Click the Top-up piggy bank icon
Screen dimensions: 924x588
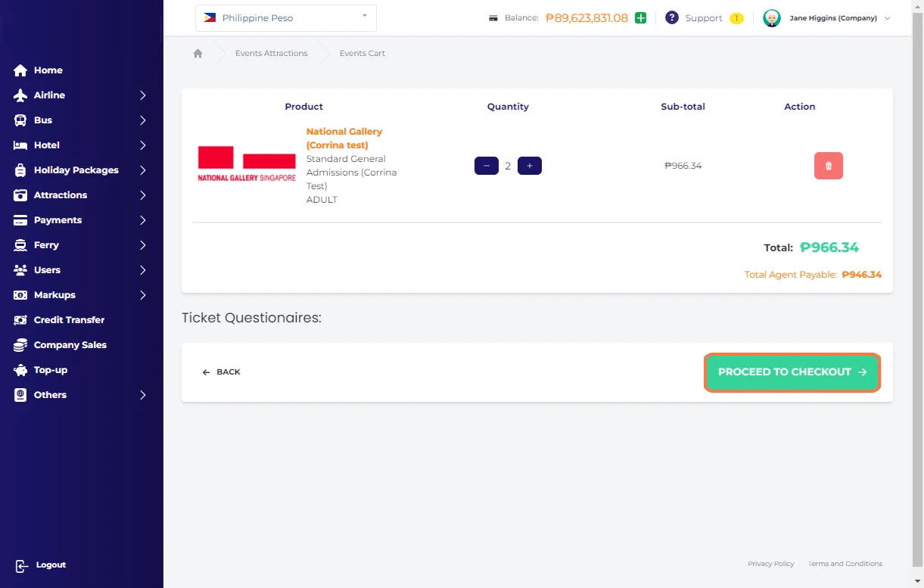pos(20,370)
